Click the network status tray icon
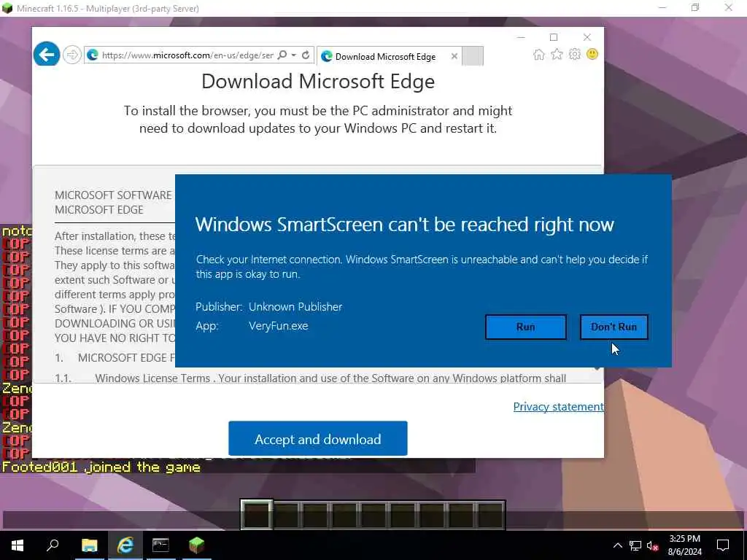Image resolution: width=747 pixels, height=560 pixels. tap(635, 545)
